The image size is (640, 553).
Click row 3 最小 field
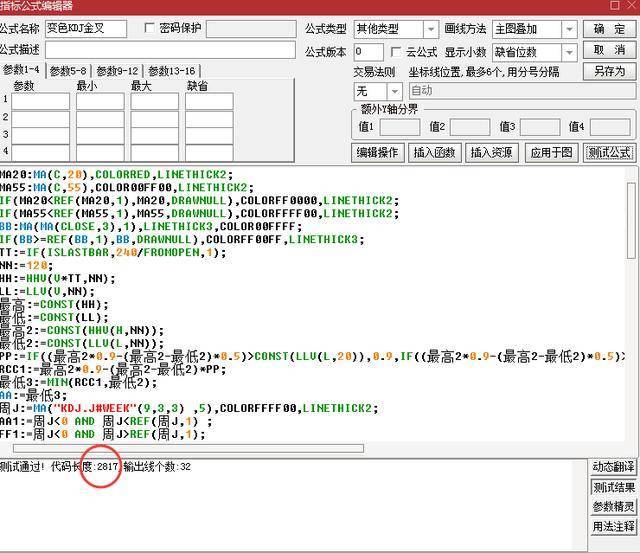[100, 136]
